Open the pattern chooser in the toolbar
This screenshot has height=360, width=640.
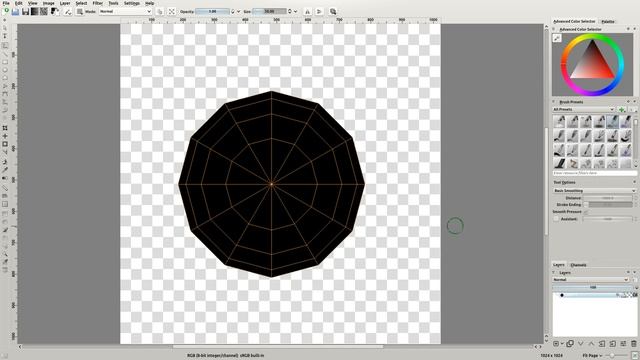coord(44,11)
